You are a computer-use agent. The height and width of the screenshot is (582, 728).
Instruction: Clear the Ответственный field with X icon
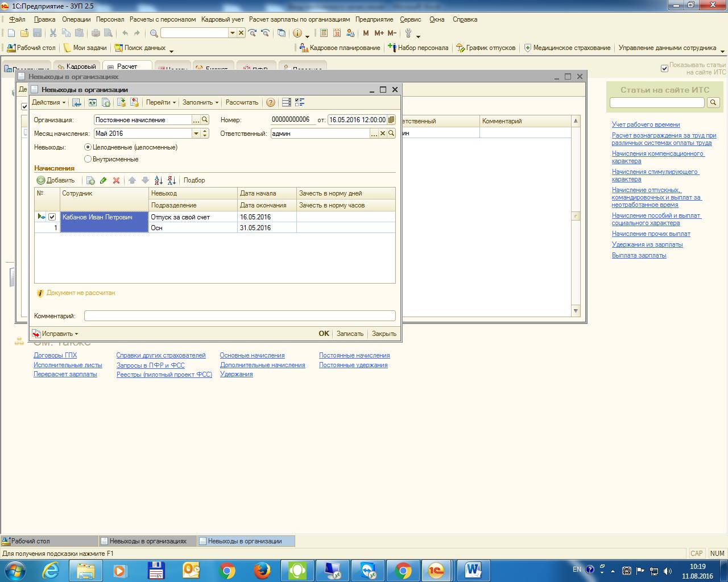coord(383,134)
